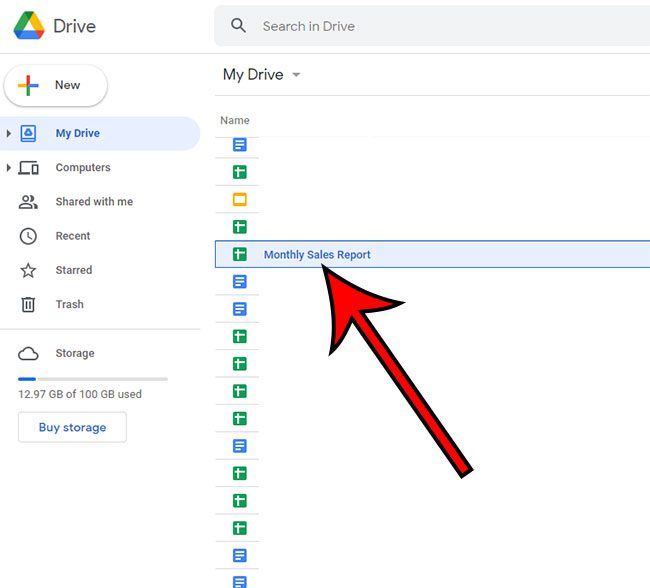
Task: Expand the Computers tree arrow
Action: click(x=9, y=168)
